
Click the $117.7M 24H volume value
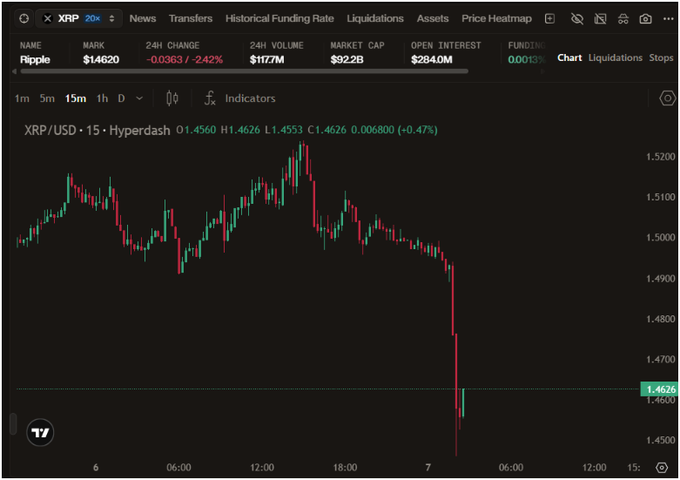(267, 59)
